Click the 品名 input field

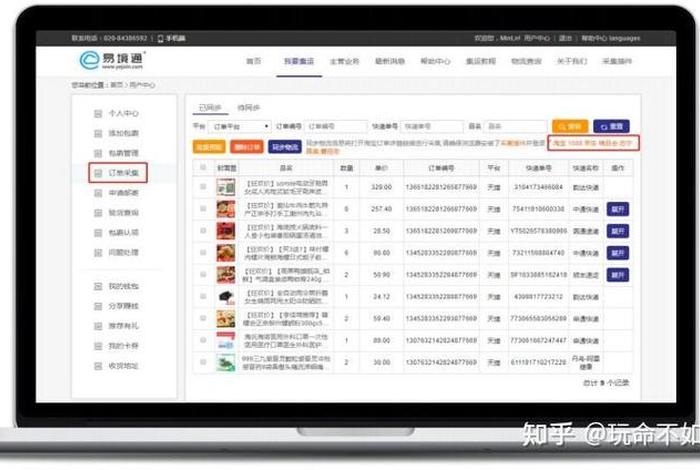click(516, 127)
